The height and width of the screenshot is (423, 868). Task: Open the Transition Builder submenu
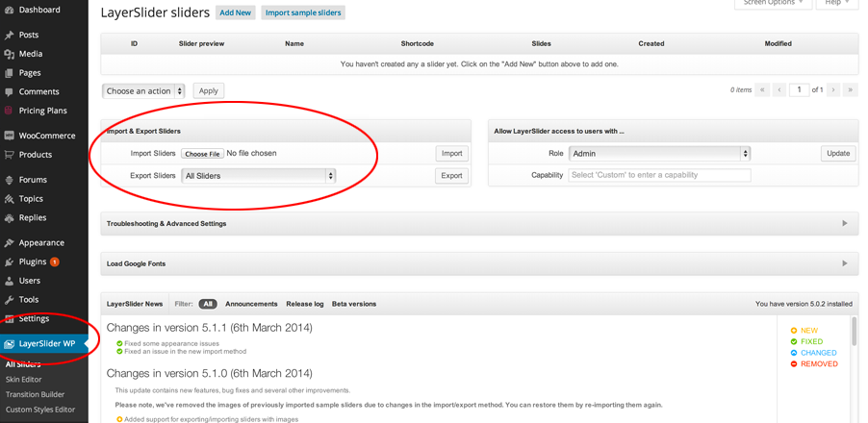pyautogui.click(x=35, y=394)
